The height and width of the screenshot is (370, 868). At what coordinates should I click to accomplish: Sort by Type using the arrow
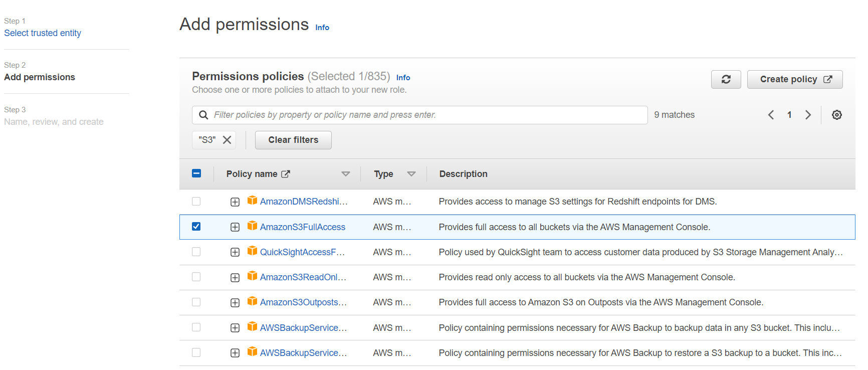[411, 174]
